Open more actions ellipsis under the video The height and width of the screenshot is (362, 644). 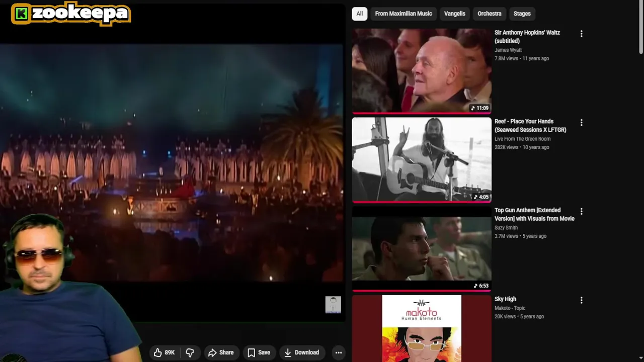point(339,352)
